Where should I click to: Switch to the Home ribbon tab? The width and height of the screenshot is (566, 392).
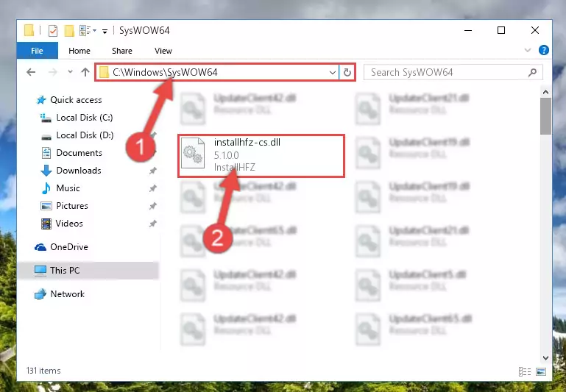tap(79, 51)
